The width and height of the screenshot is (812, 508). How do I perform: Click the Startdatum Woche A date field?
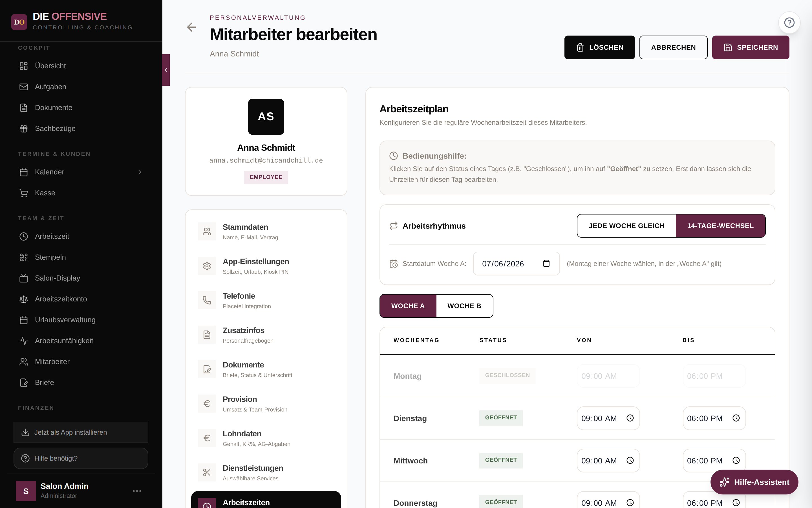pyautogui.click(x=516, y=264)
